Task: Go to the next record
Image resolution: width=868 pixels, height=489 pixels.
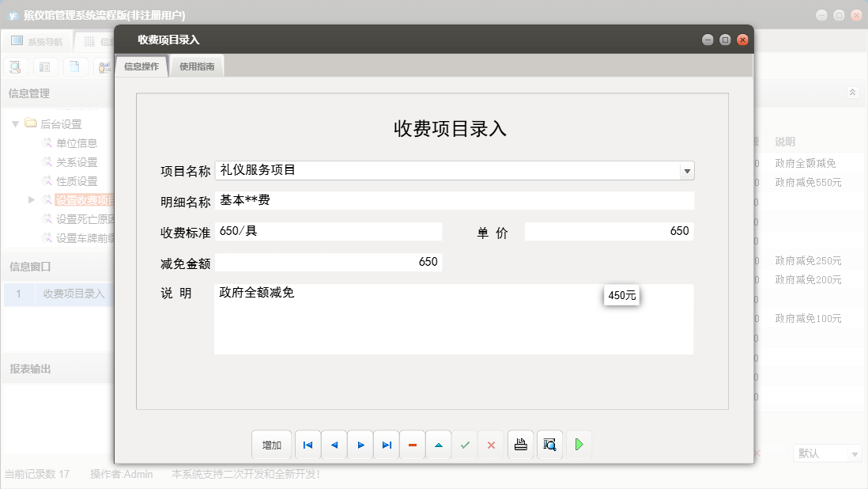Action: (360, 445)
